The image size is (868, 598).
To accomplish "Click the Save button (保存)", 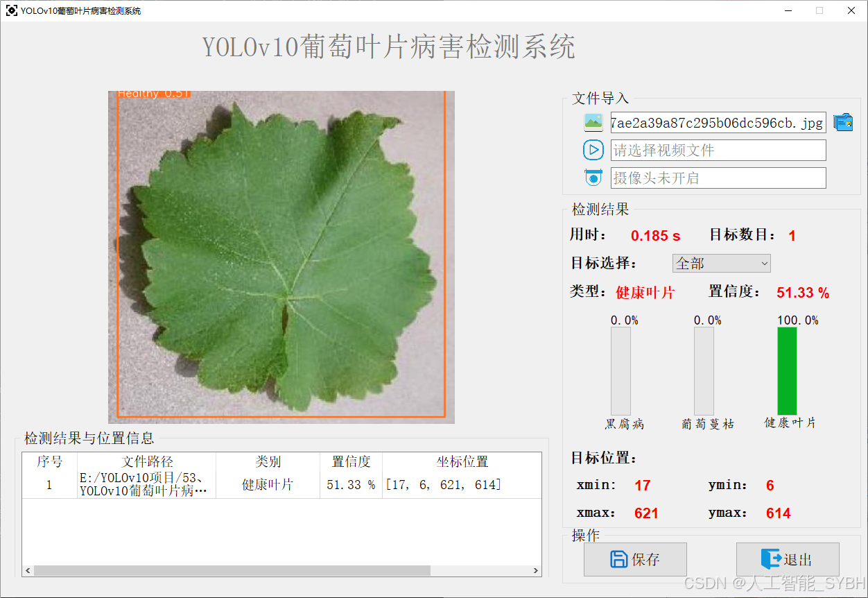I will pos(635,559).
